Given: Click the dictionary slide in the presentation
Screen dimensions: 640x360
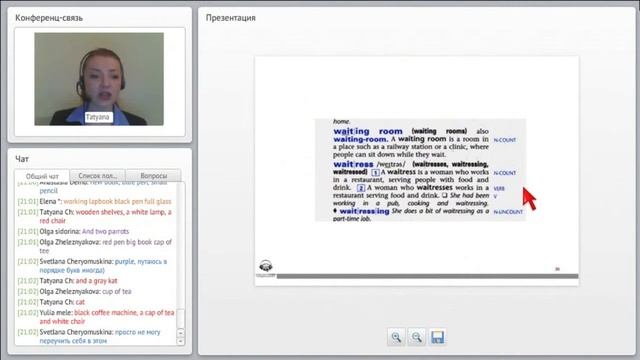Looking at the screenshot, I should tap(420, 170).
